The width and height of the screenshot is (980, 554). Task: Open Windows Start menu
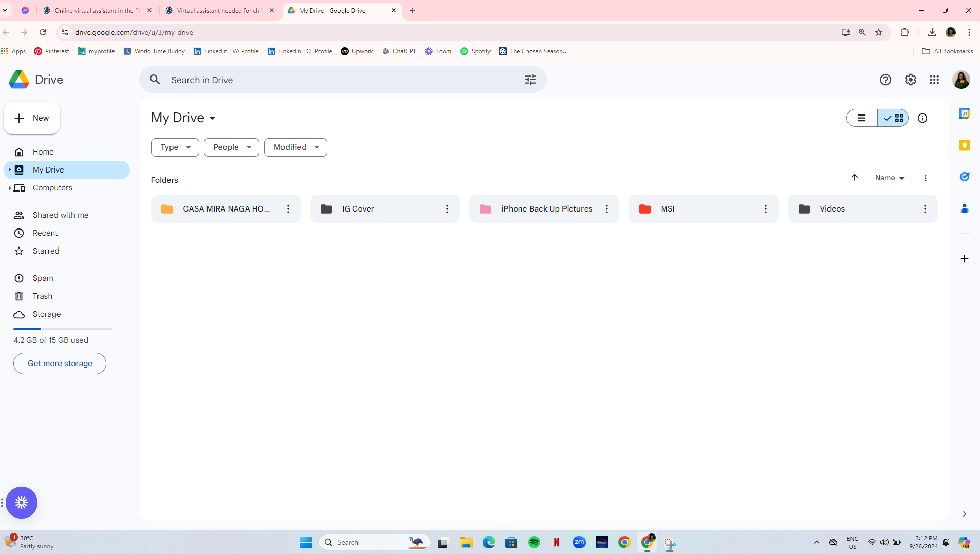point(306,542)
